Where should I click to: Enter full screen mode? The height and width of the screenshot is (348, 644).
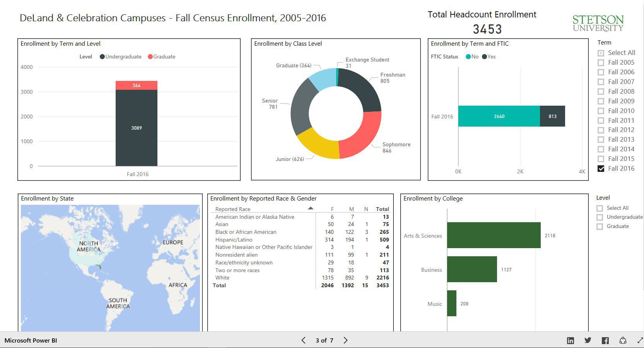[640, 341]
